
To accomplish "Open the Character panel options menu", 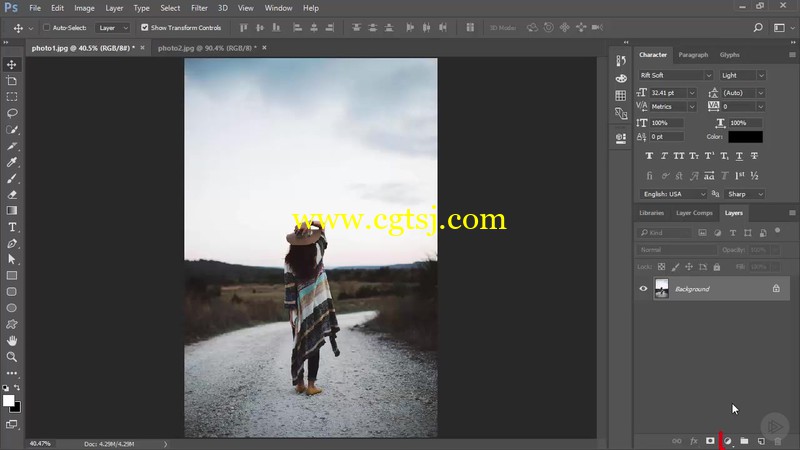I will point(792,55).
